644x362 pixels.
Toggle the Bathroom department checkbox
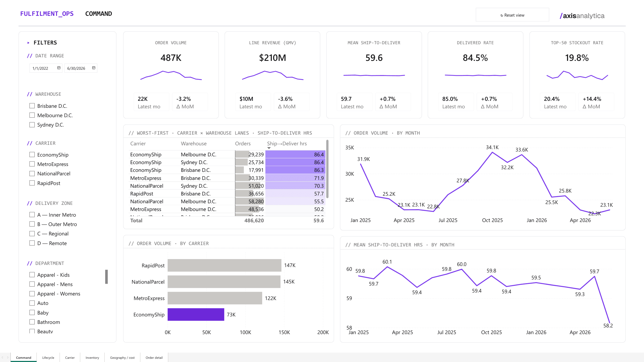coord(32,322)
